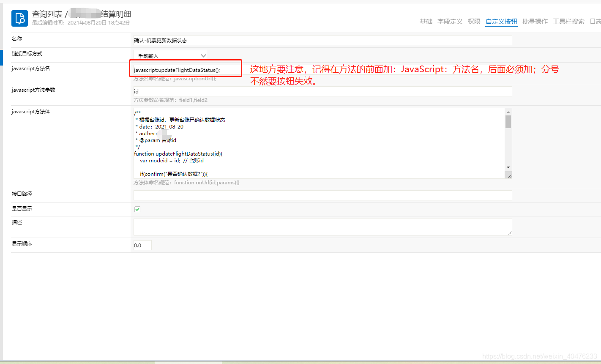Go to the 权限 tab
The image size is (601, 364).
pyautogui.click(x=474, y=22)
